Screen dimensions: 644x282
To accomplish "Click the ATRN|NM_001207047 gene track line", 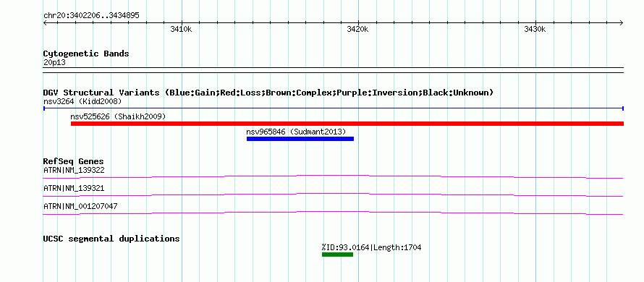I will (x=334, y=213).
